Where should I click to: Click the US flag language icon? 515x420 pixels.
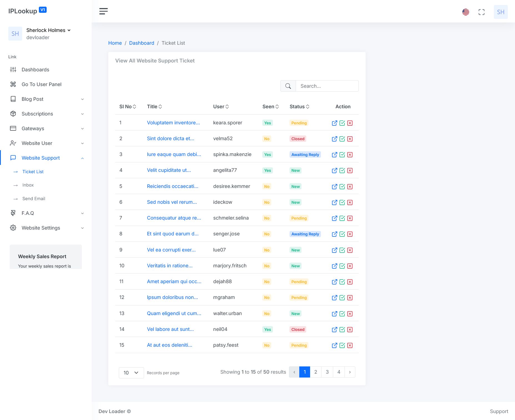(466, 12)
